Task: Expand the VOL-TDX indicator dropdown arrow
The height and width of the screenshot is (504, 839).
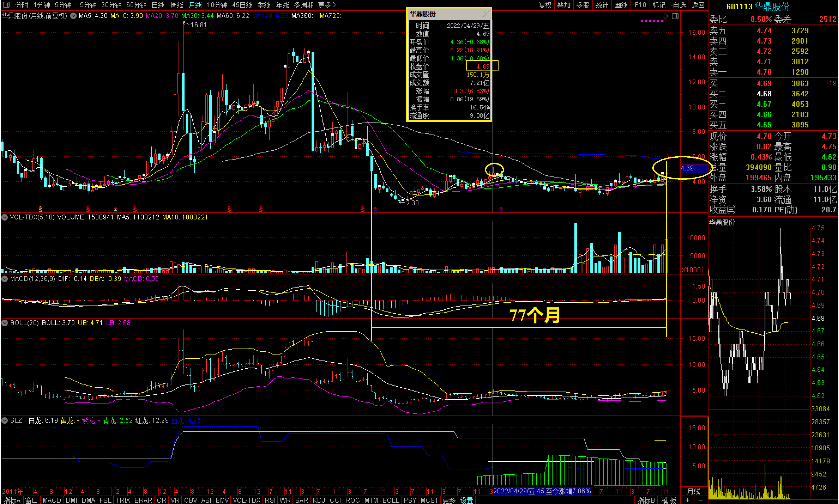Action: pos(5,217)
